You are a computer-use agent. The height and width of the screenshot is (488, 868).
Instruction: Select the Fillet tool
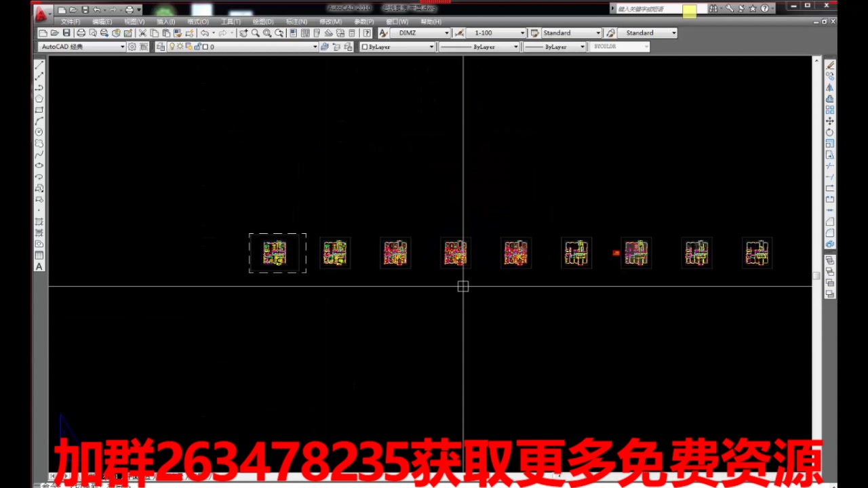pyautogui.click(x=830, y=233)
